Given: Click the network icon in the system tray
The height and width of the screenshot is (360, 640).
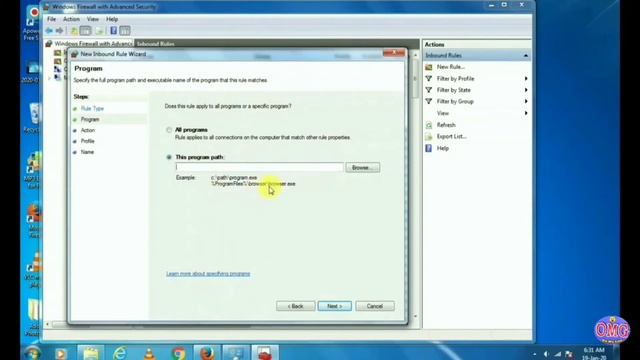Looking at the screenshot, I should [558, 354].
